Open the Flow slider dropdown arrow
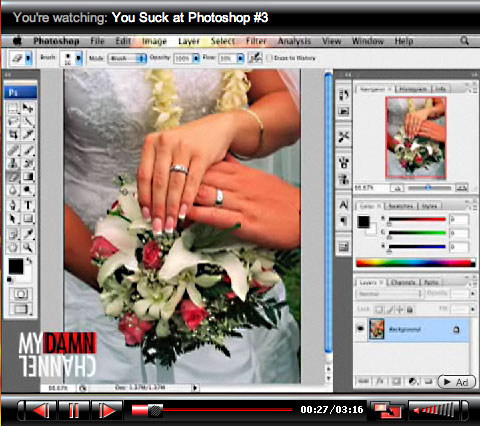This screenshot has width=480, height=426. click(240, 58)
